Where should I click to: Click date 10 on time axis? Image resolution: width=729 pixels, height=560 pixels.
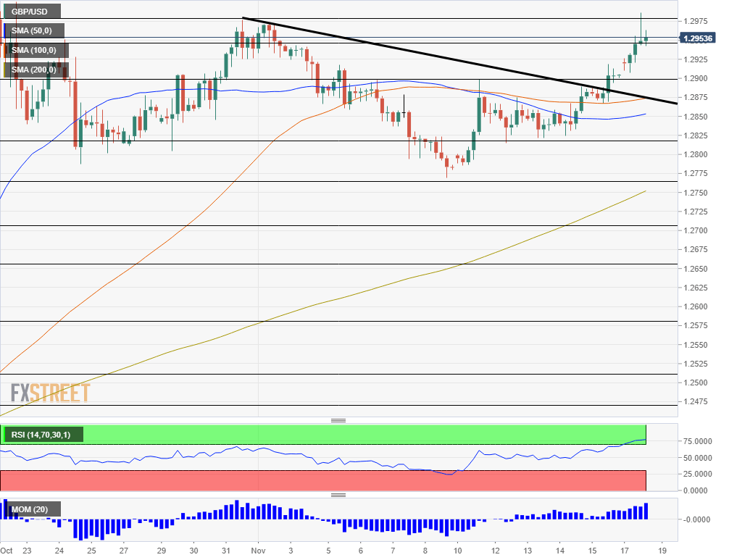coord(458,551)
